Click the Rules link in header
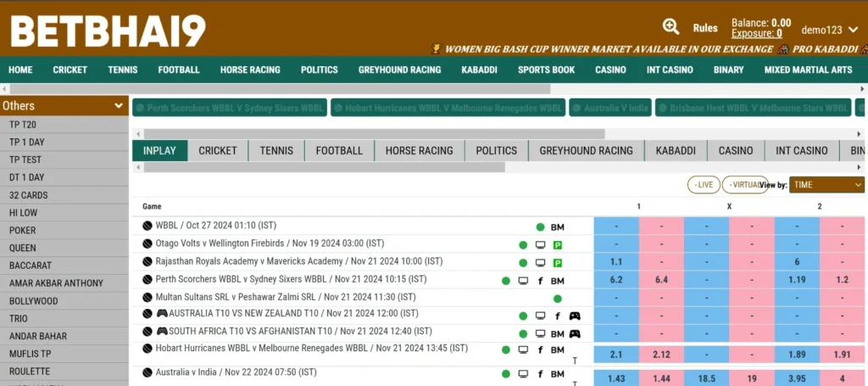The width and height of the screenshot is (868, 386). tap(705, 28)
